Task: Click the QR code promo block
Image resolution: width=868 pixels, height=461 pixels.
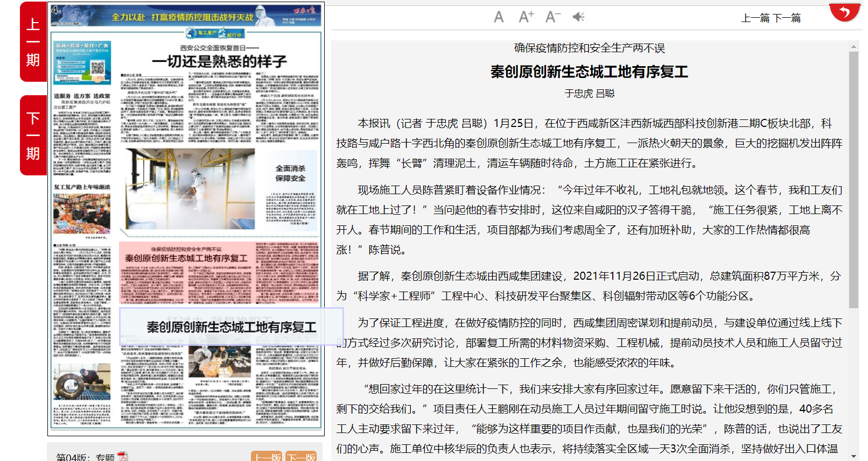Action: tap(82, 63)
